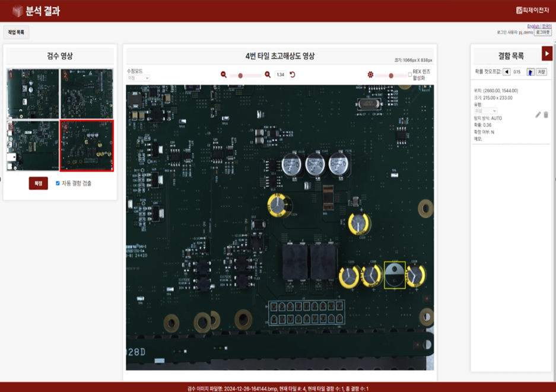
Task: Click the 로그아웃 logout button
Action: (542, 32)
